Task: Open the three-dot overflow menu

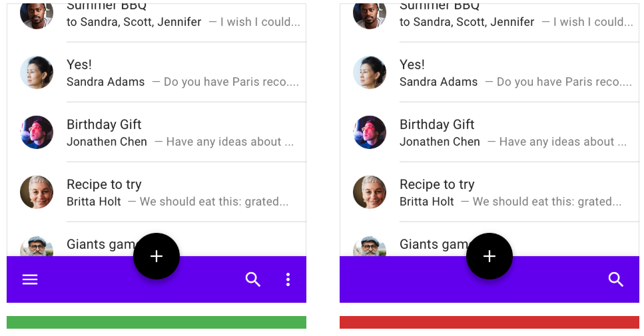Action: coord(288,279)
